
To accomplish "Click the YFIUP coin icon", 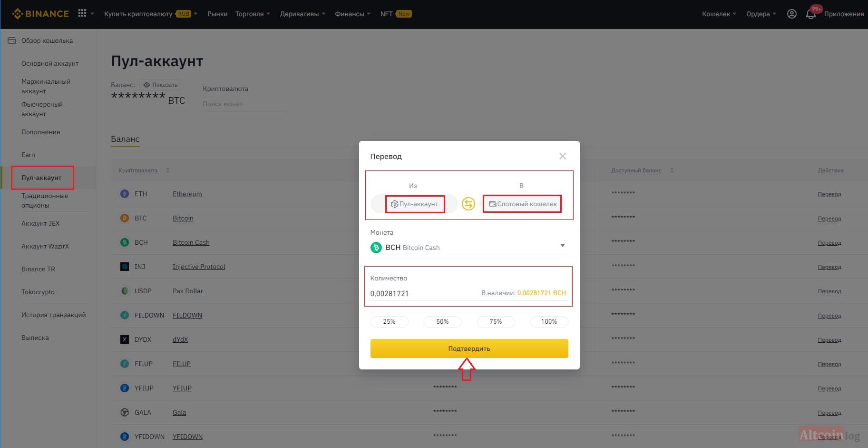I will [125, 388].
